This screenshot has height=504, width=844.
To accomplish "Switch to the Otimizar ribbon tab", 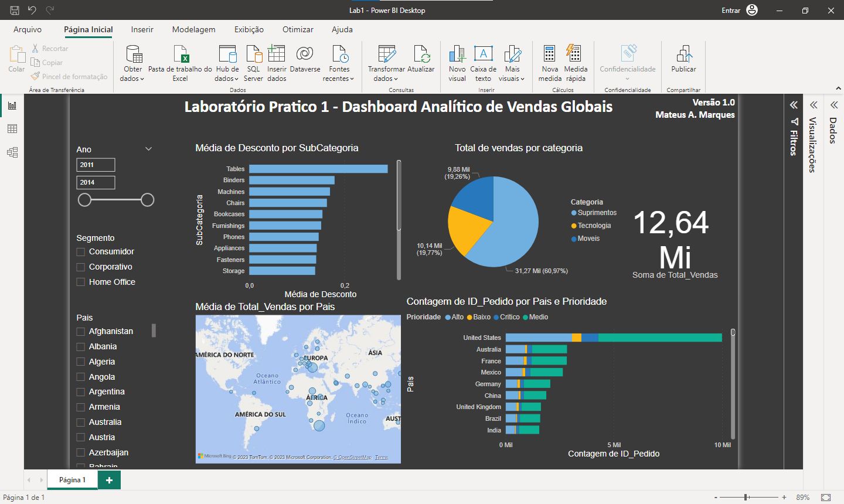I will (x=298, y=29).
